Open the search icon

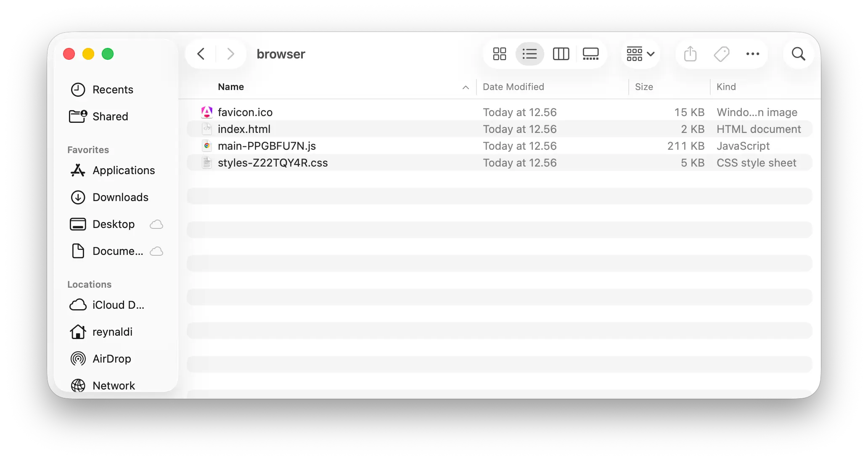tap(798, 54)
